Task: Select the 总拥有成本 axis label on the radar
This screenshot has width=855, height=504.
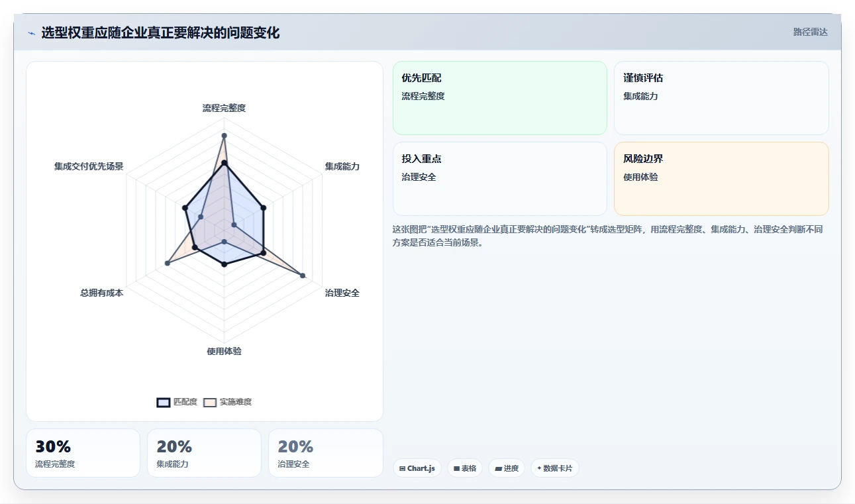Action: [x=102, y=293]
